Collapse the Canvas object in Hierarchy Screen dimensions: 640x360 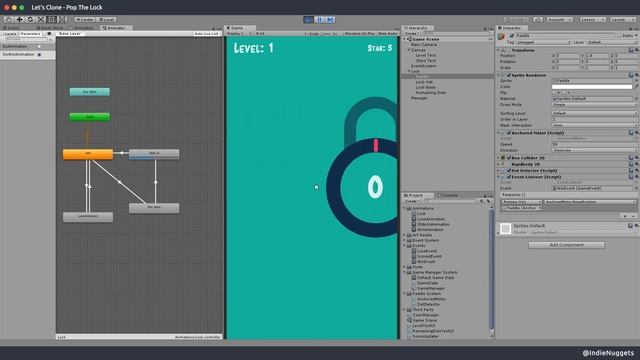409,50
